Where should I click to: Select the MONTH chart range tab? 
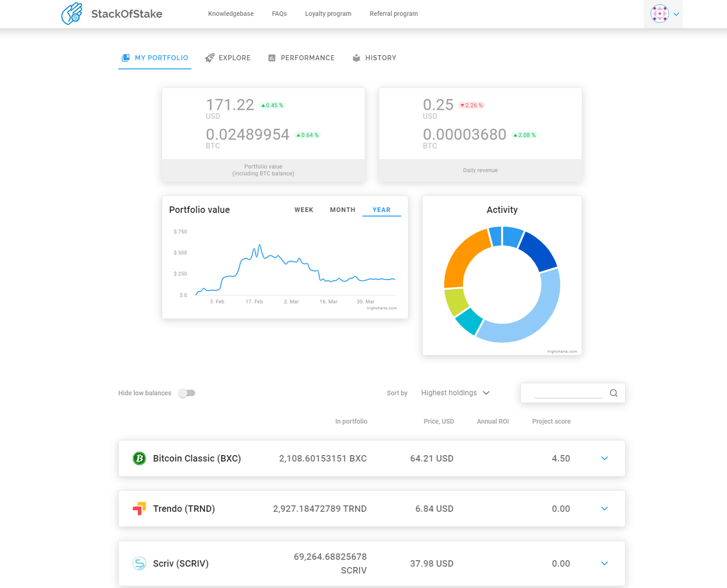pos(342,210)
